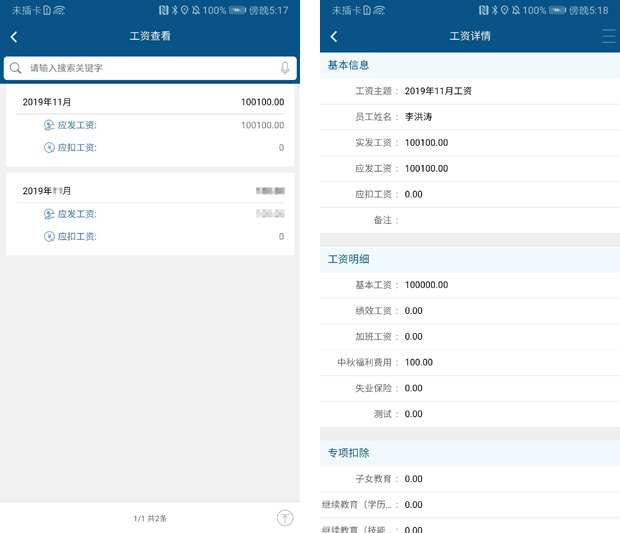Click the search keyword input field

coord(150,68)
